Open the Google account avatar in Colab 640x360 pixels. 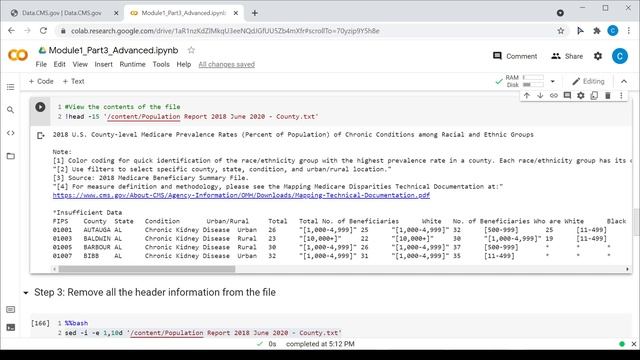click(619, 56)
